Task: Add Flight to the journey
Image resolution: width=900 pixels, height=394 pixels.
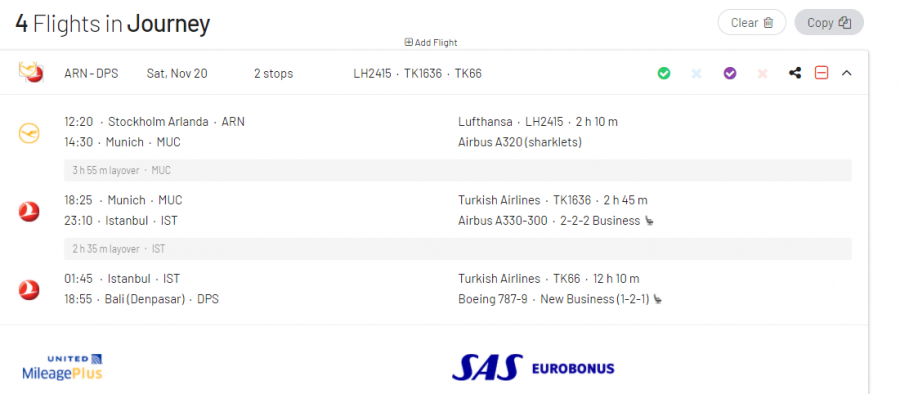Action: pos(431,43)
